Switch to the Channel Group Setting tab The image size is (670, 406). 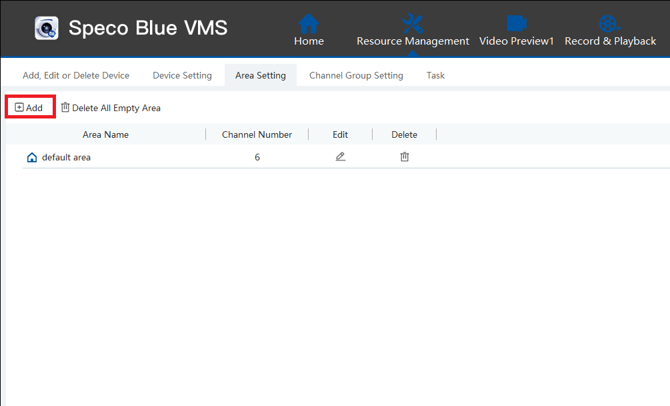point(356,76)
